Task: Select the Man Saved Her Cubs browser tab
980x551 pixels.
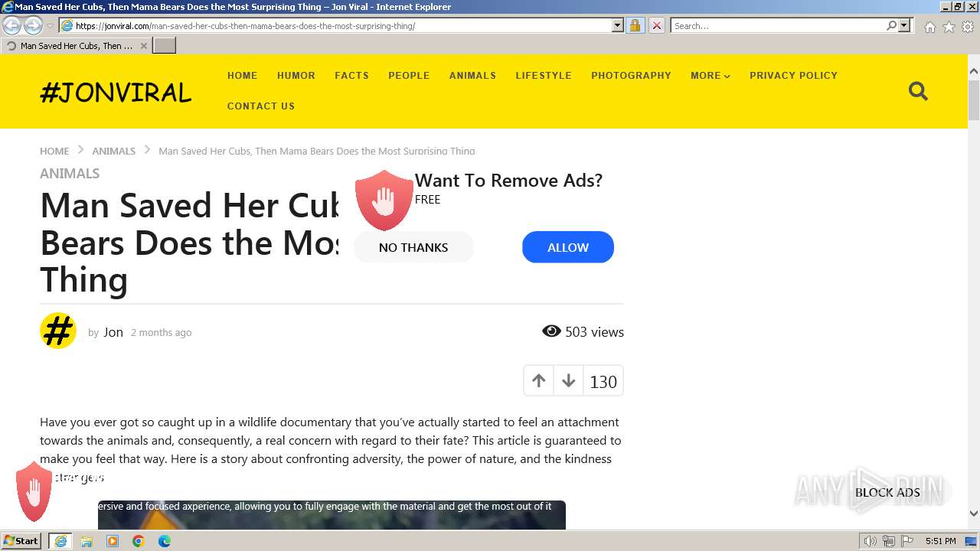Action: pyautogui.click(x=76, y=46)
